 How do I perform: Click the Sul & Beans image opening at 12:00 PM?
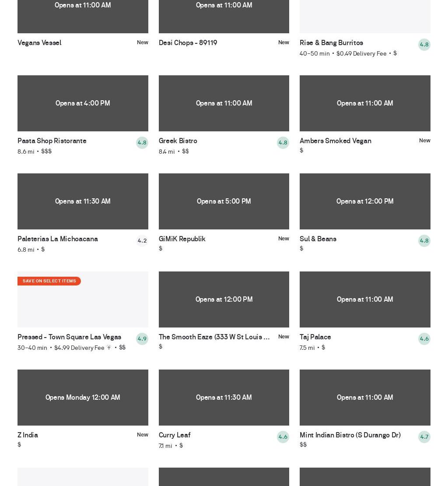[x=365, y=201]
